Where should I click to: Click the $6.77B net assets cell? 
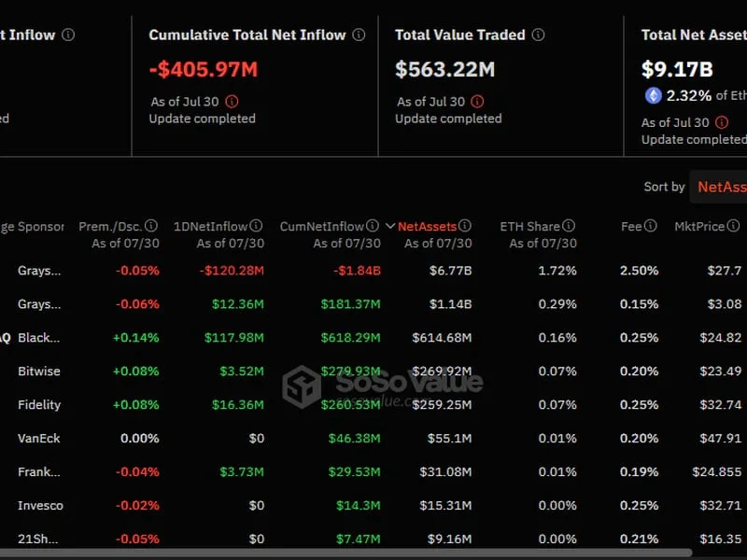(x=451, y=271)
